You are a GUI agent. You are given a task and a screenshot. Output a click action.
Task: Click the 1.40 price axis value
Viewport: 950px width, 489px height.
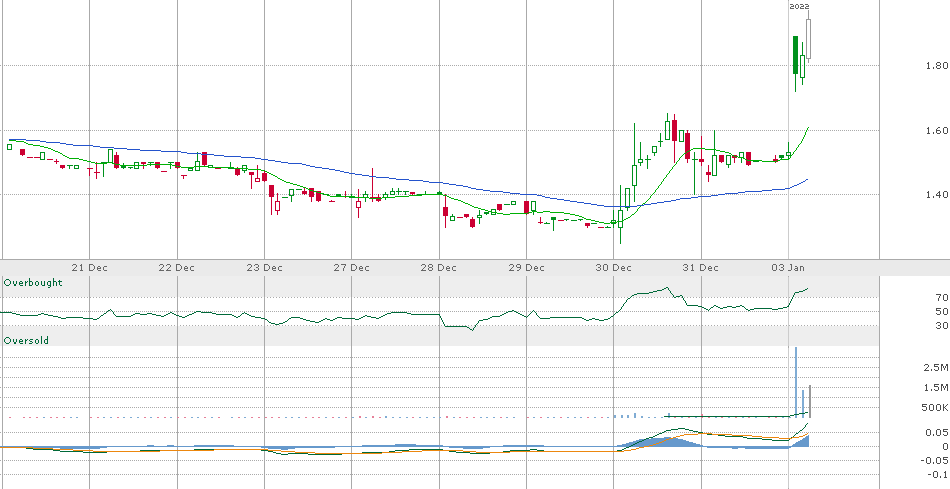click(937, 195)
